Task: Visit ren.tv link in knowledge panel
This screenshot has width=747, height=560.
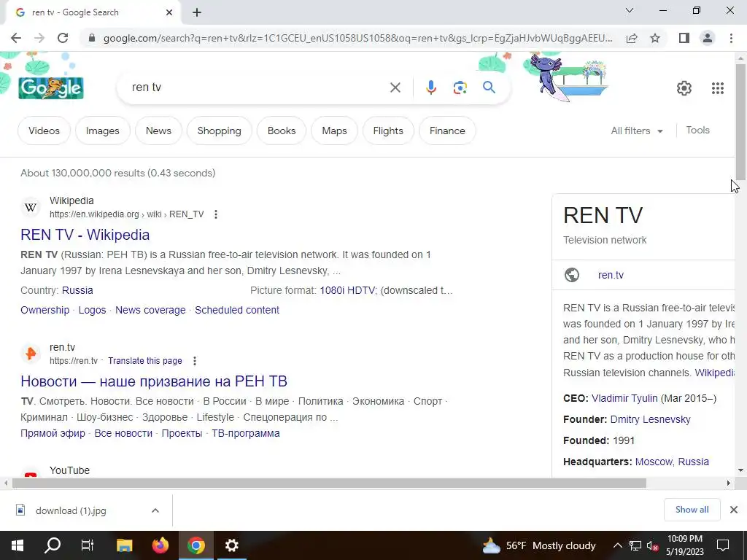Action: (611, 275)
